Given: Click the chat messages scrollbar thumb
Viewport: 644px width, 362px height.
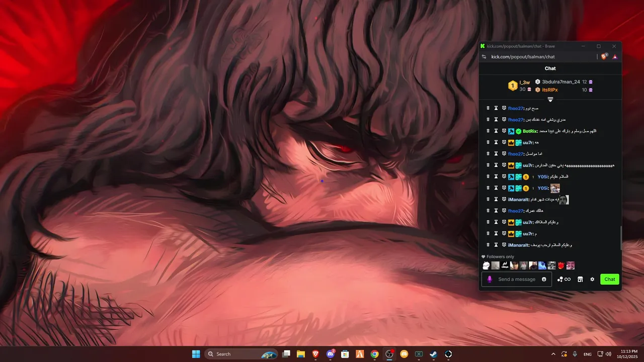Looking at the screenshot, I should pyautogui.click(x=621, y=238).
